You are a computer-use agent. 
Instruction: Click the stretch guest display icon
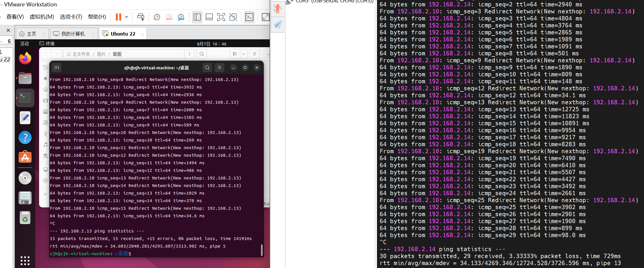(x=265, y=17)
